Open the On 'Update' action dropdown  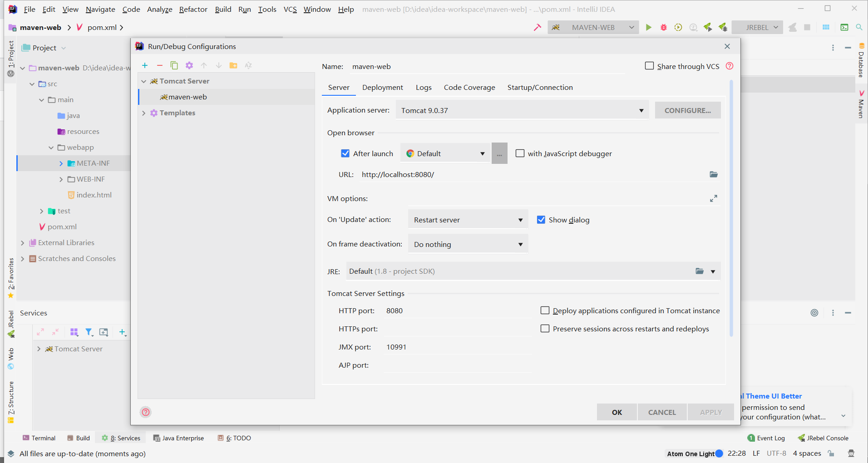(x=468, y=220)
